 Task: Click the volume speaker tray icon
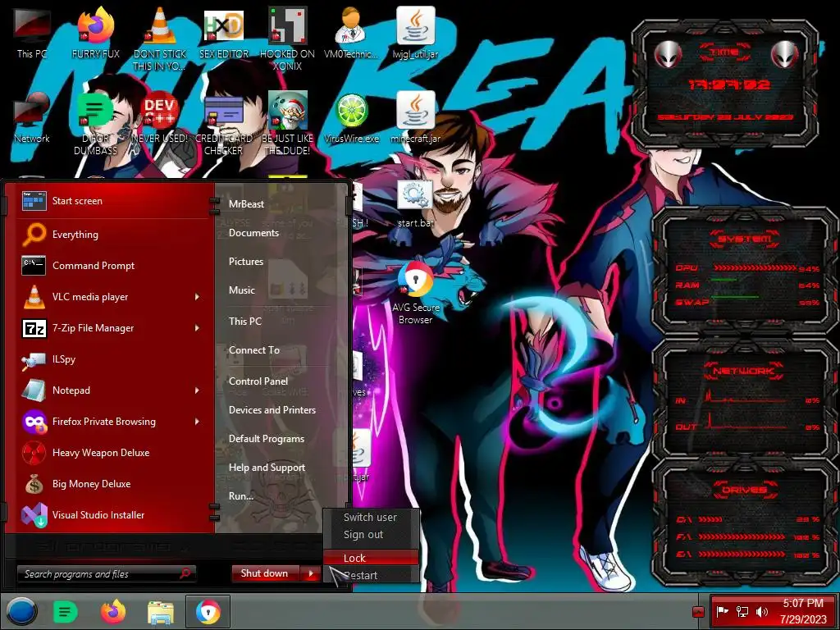761,611
